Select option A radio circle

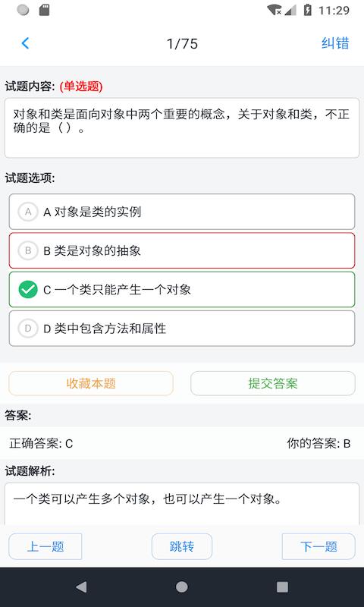(28, 212)
